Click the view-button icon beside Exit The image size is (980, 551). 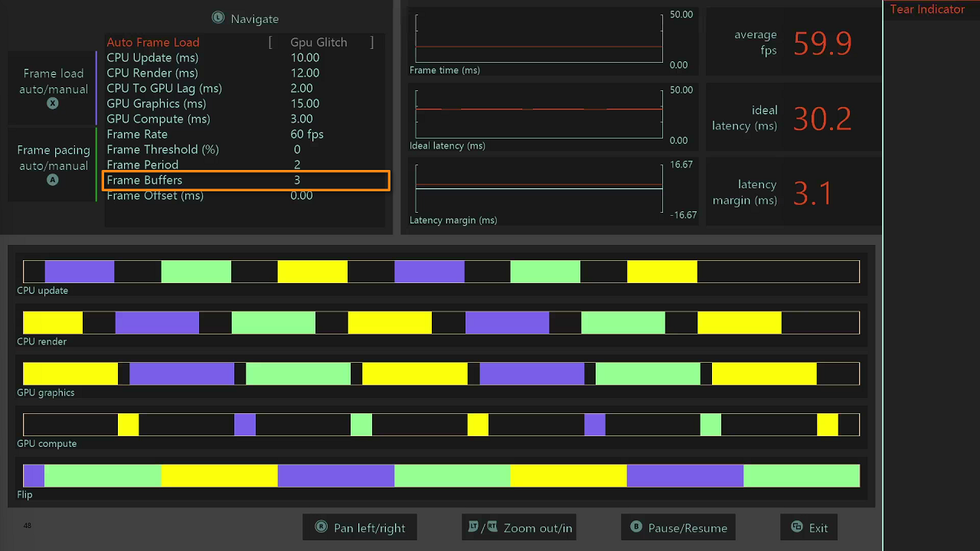(x=797, y=527)
